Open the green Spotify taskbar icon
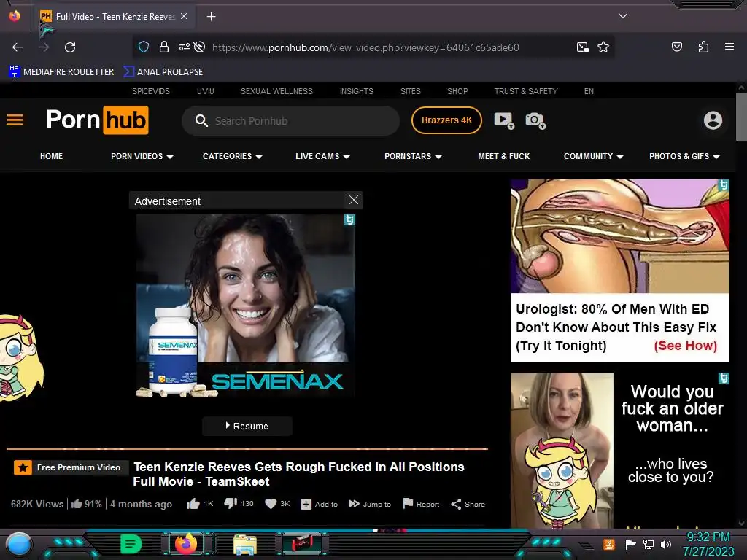 pos(131,544)
